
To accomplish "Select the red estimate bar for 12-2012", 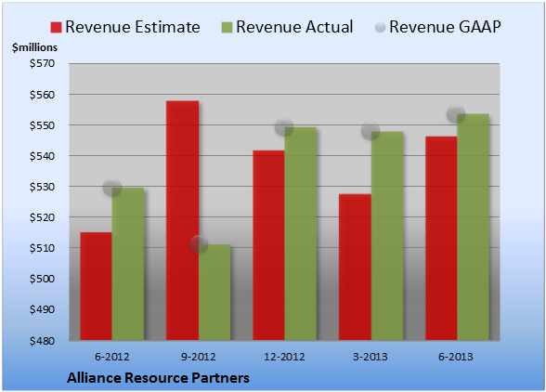I will click(x=269, y=245).
